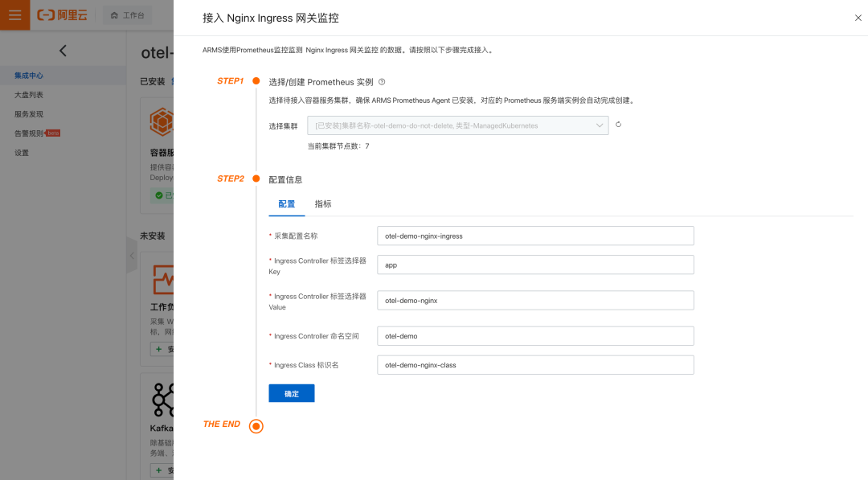
Task: Click the Kafka component icon
Action: (x=161, y=400)
